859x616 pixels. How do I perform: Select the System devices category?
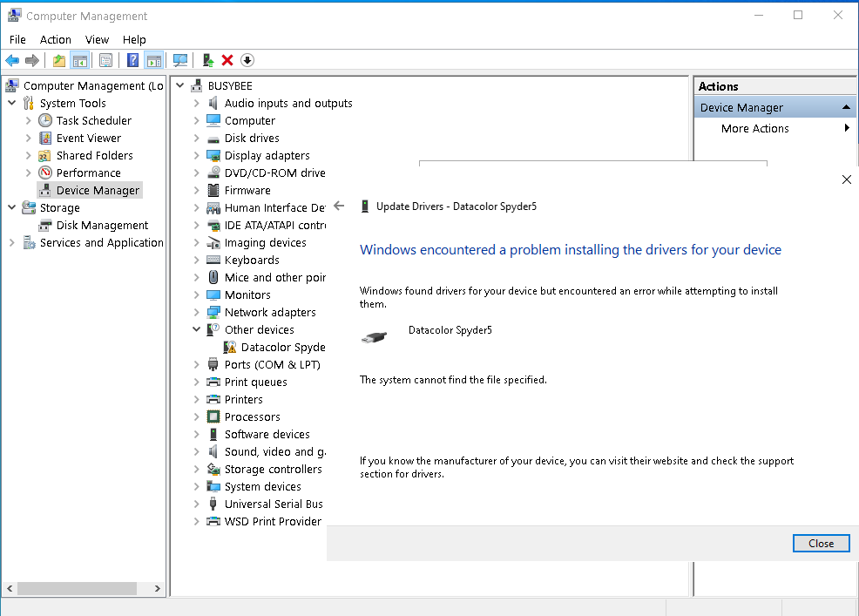[x=262, y=487]
